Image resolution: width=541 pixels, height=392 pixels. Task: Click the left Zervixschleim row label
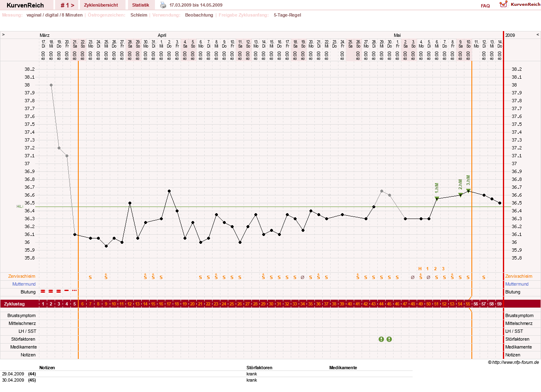[x=22, y=276]
